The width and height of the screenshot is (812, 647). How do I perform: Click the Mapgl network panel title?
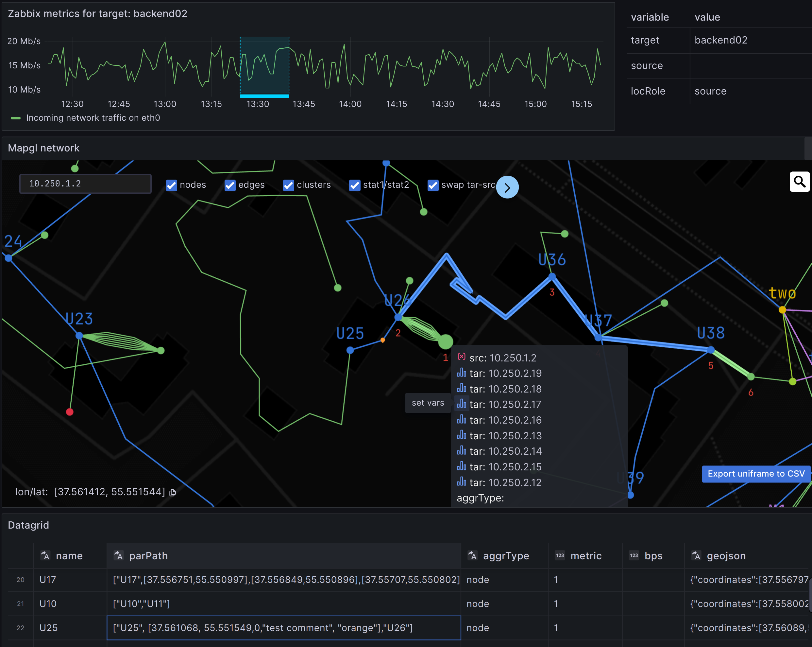[44, 148]
